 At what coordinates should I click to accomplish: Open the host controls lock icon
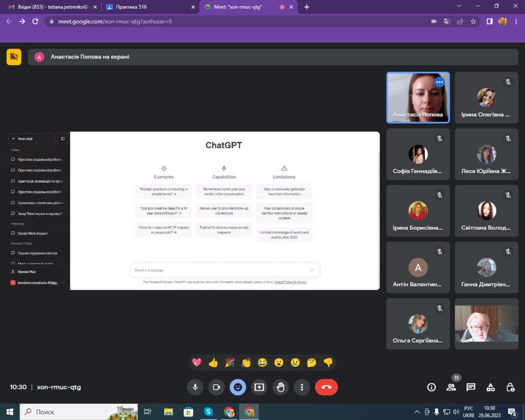tap(510, 387)
